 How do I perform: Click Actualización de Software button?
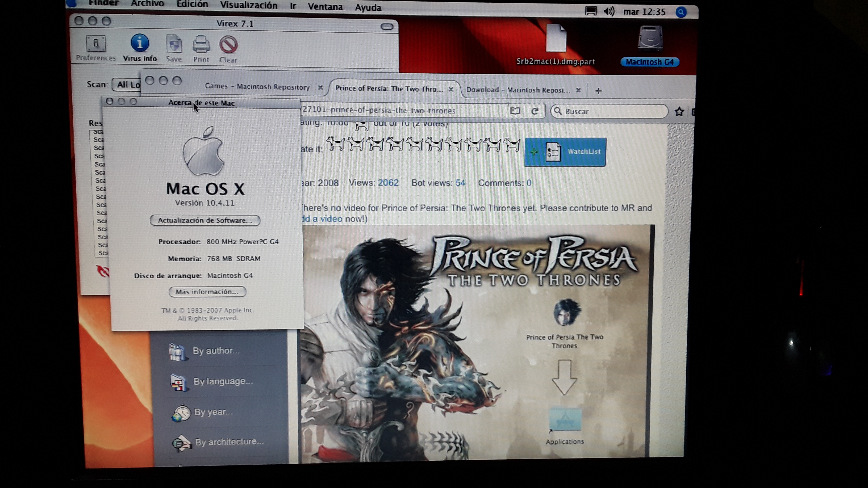tap(205, 220)
